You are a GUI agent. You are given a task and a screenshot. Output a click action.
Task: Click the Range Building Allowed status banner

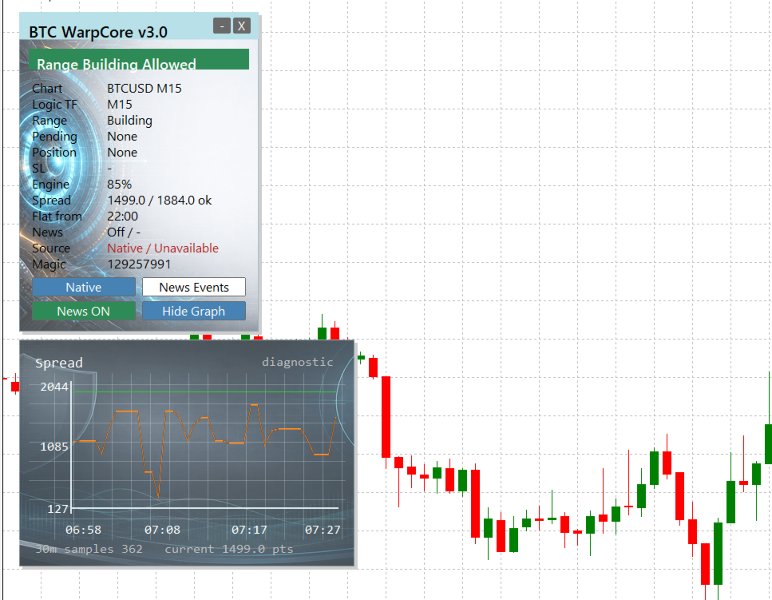138,60
